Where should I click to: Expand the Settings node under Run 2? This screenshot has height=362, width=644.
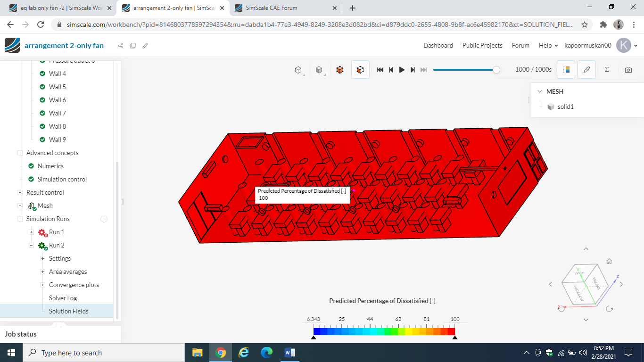click(x=42, y=258)
